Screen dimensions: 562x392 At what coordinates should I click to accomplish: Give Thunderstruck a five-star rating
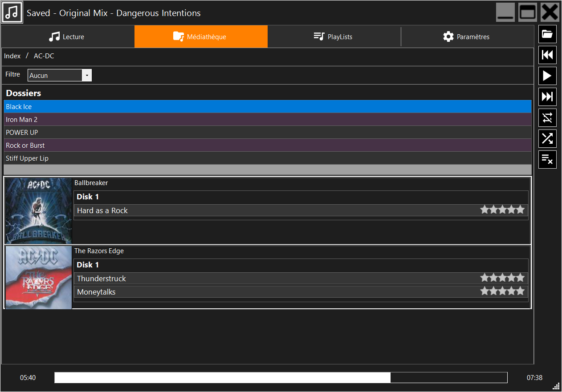[x=520, y=278]
